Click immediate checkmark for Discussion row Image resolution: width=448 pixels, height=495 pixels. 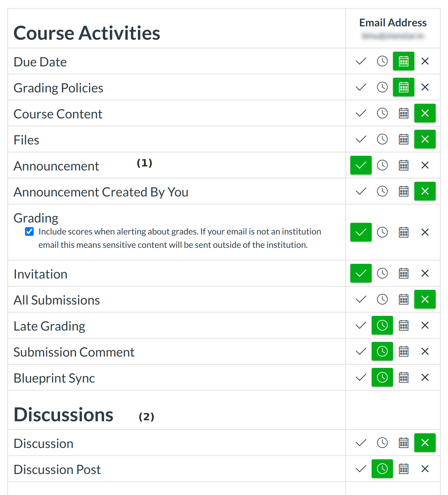361,443
